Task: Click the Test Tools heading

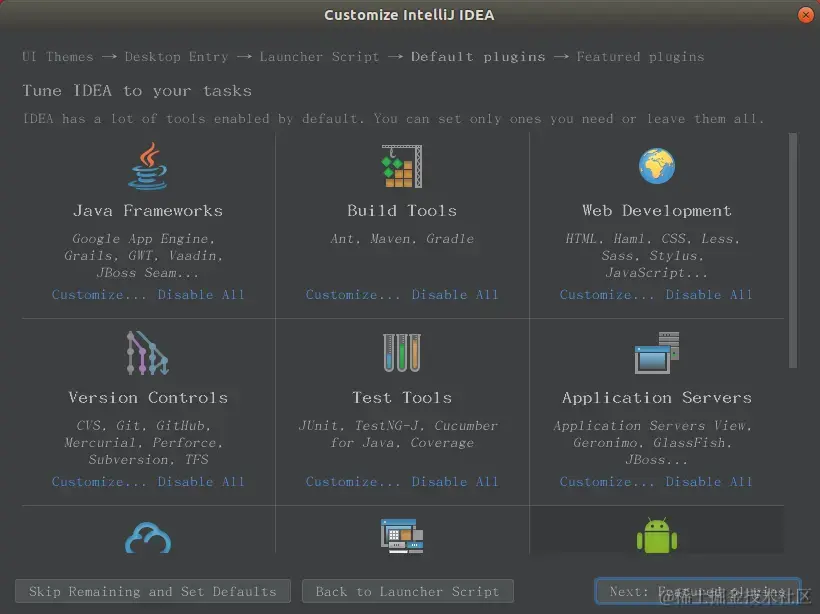Action: (x=402, y=397)
